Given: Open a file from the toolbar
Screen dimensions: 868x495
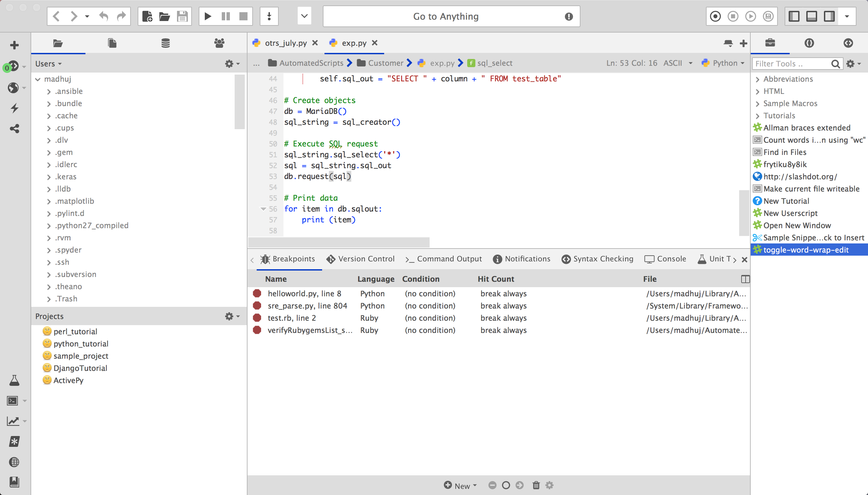Looking at the screenshot, I should [164, 16].
